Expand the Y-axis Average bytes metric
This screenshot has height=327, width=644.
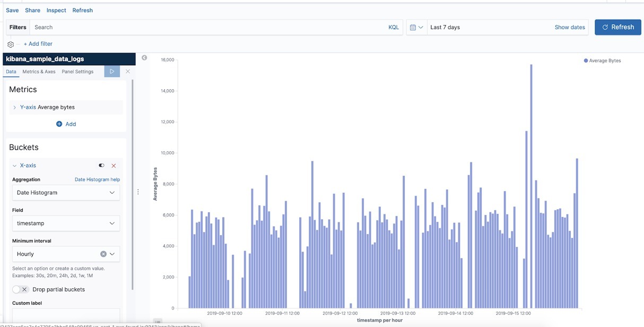tap(14, 107)
